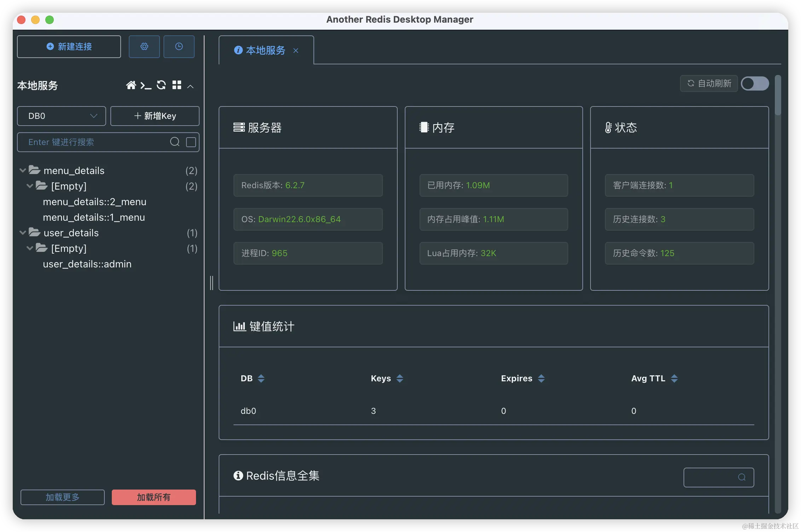Select the 进程ID: 965 field

pos(308,253)
